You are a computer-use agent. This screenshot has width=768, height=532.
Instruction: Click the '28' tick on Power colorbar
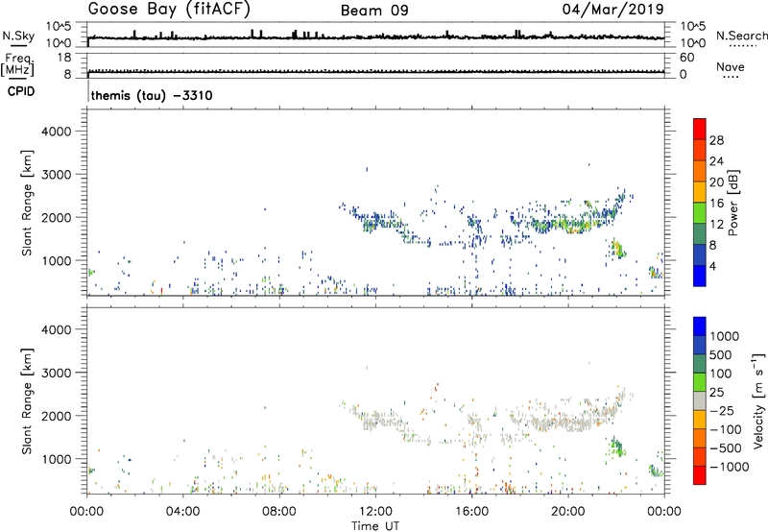pos(716,140)
